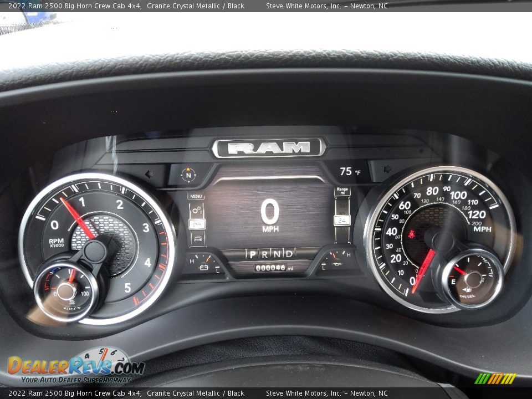The height and width of the screenshot is (399, 532).
Task: Open the RAM logo panel above the display
Action: coord(266,146)
